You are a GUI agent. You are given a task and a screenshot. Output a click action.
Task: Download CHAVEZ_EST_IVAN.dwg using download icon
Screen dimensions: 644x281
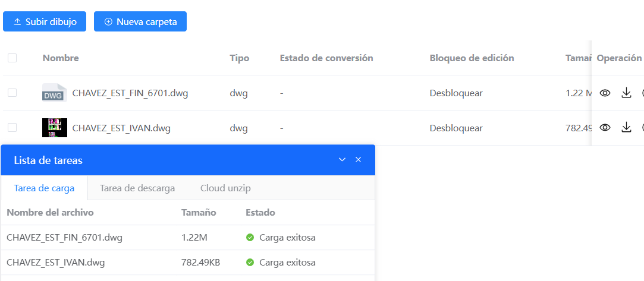click(x=626, y=128)
